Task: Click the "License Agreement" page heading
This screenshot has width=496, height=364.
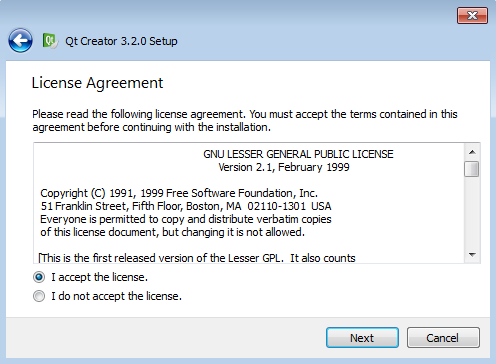Action: point(97,83)
